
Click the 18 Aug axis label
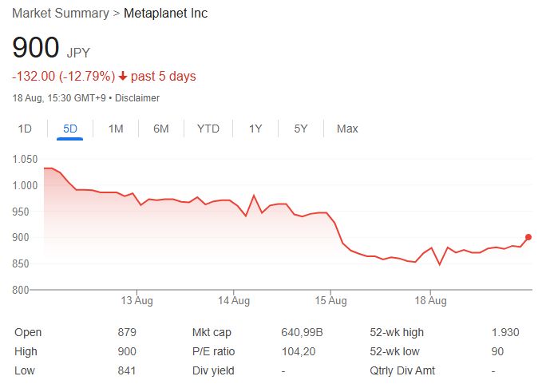pos(431,301)
